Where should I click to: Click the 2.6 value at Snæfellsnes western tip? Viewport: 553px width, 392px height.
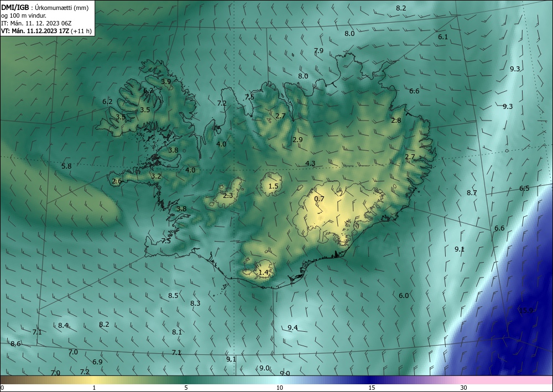coord(117,181)
